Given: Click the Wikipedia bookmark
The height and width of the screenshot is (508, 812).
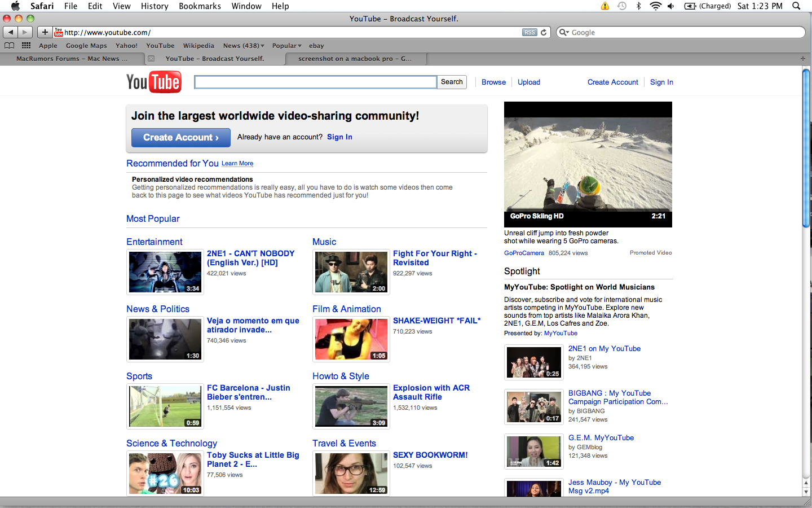Looking at the screenshot, I should pos(198,46).
